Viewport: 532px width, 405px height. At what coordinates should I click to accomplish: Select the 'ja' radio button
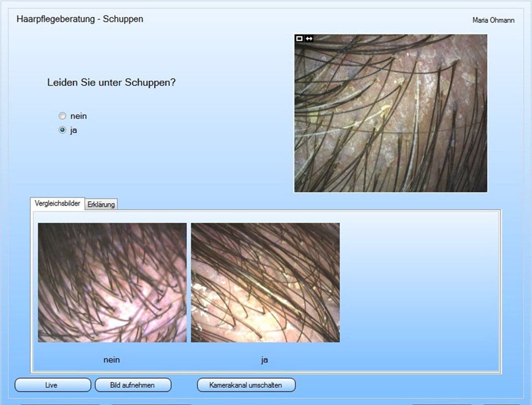62,130
